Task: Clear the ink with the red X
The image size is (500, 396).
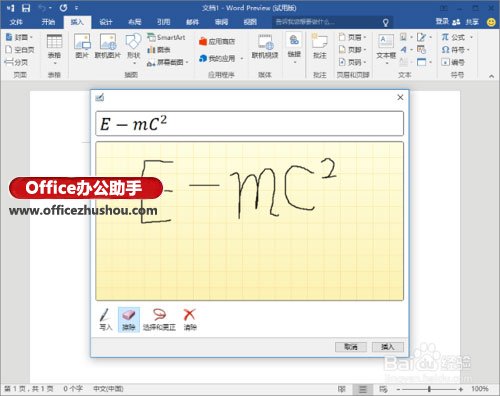Action: click(190, 319)
